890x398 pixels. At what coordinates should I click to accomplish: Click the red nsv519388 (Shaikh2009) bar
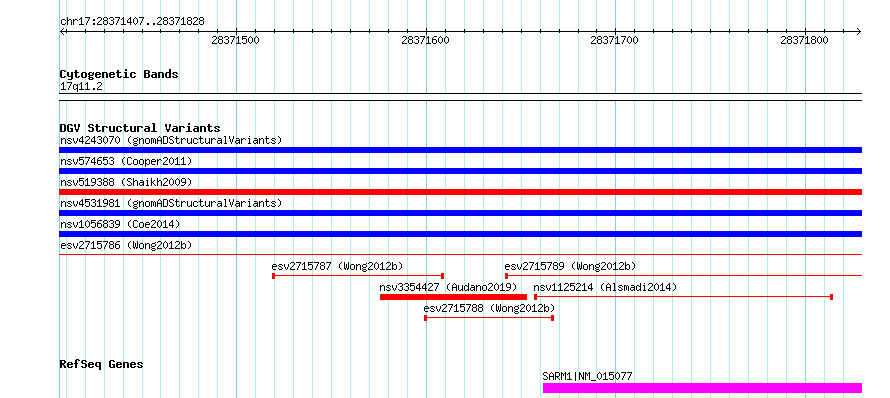pos(460,192)
